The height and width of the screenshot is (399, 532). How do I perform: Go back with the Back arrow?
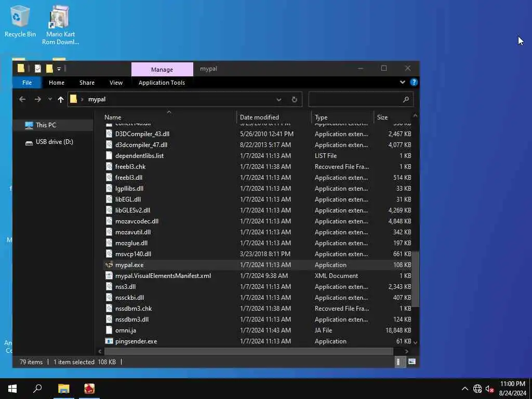[22, 99]
